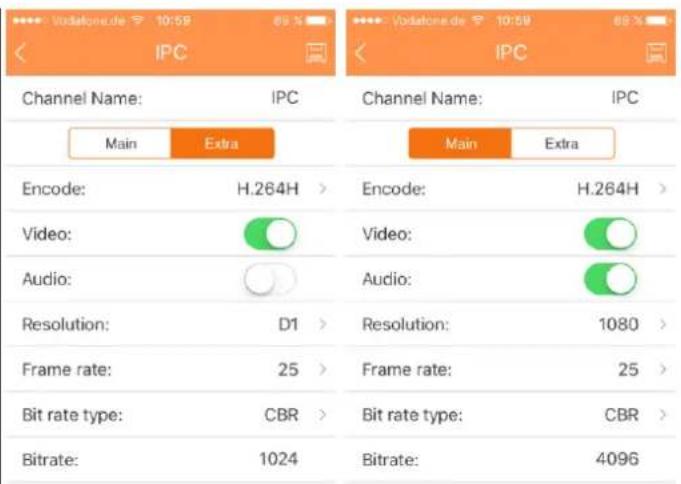The width and height of the screenshot is (681, 484).
Task: Toggle Video switch in left Extra screen
Action: tap(270, 234)
